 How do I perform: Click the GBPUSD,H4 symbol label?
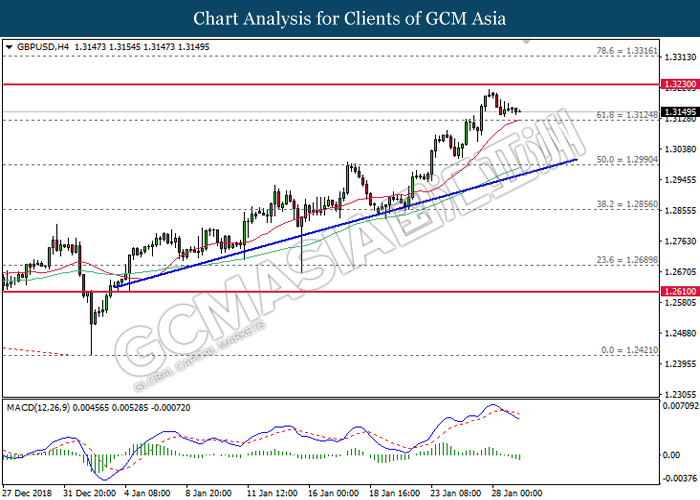coord(43,47)
